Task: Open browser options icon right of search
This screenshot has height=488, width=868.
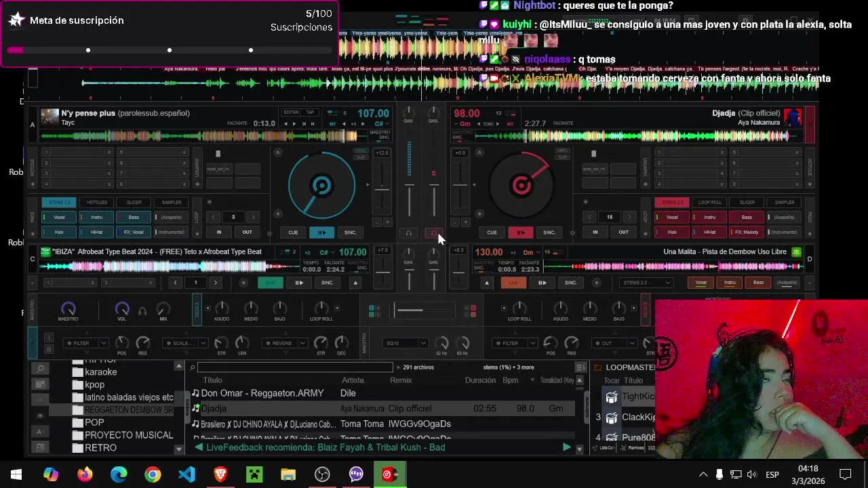Action: [580, 367]
